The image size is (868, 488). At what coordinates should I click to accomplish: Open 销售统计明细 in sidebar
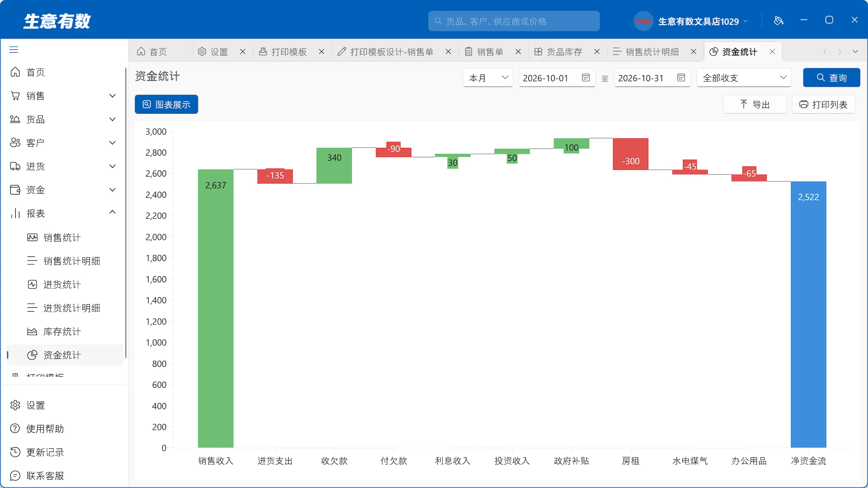click(x=64, y=261)
